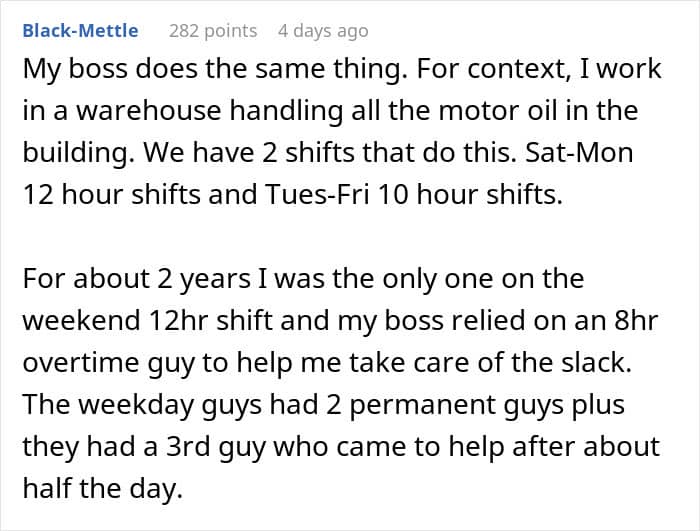Click '10 hour shifts.' in the first paragraph
This screenshot has height=531, width=700.
(x=470, y=195)
